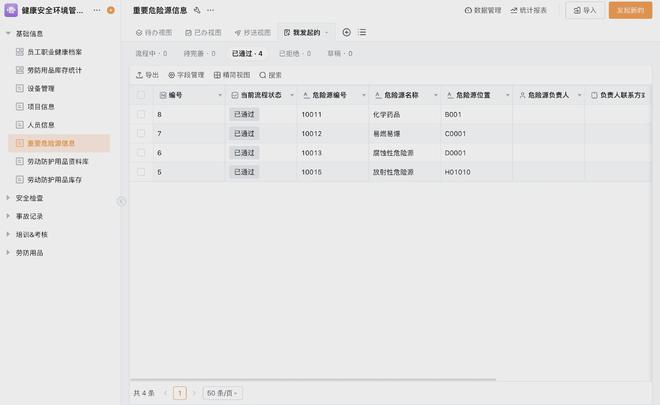Click the 导入 button
660x405 pixels.
pyautogui.click(x=585, y=10)
